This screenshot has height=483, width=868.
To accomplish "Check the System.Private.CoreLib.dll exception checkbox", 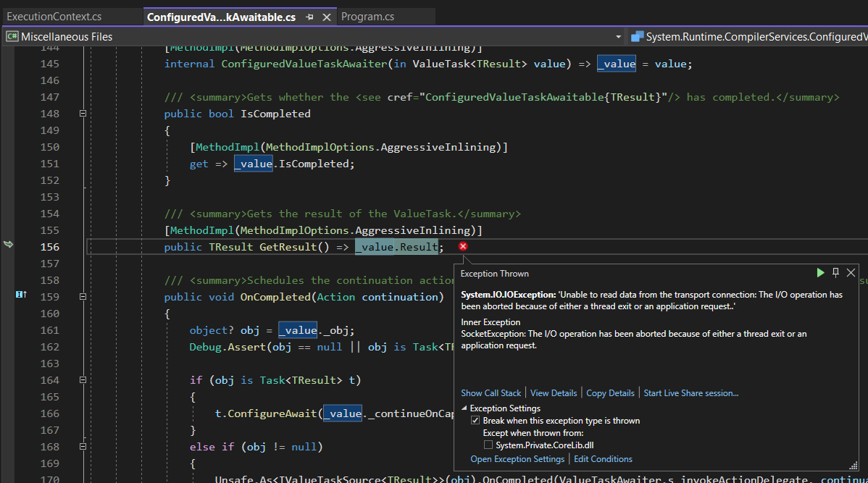I will 488,445.
